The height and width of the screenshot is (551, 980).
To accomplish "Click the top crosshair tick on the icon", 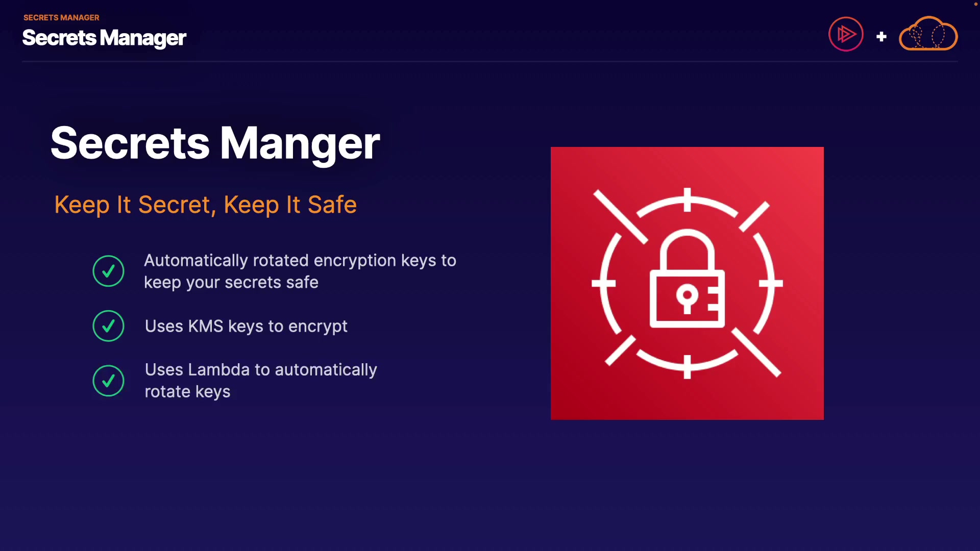I will 687,199.
